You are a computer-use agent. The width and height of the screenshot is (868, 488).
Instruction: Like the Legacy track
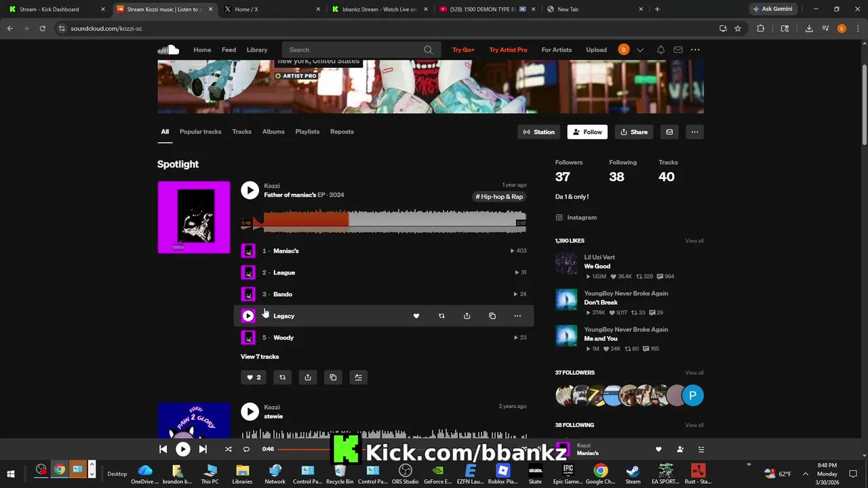[x=416, y=316]
